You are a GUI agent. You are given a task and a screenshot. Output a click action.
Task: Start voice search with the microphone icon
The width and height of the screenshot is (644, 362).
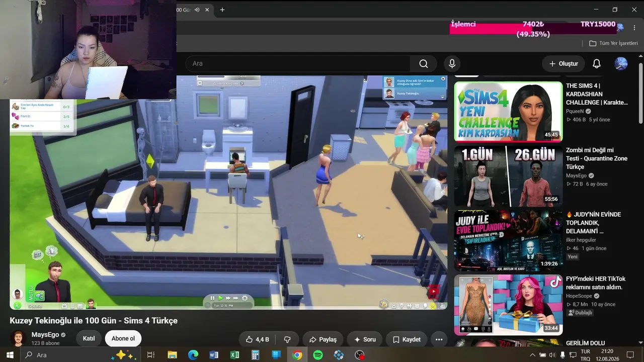452,64
